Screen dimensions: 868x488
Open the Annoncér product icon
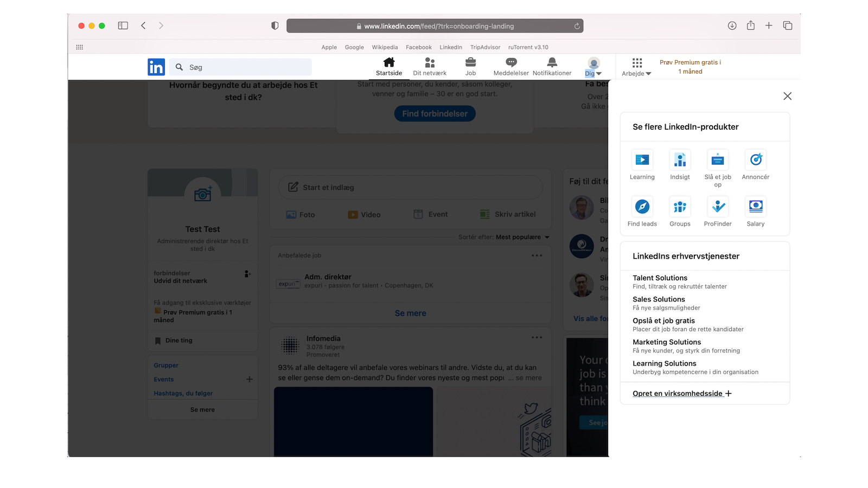click(755, 160)
